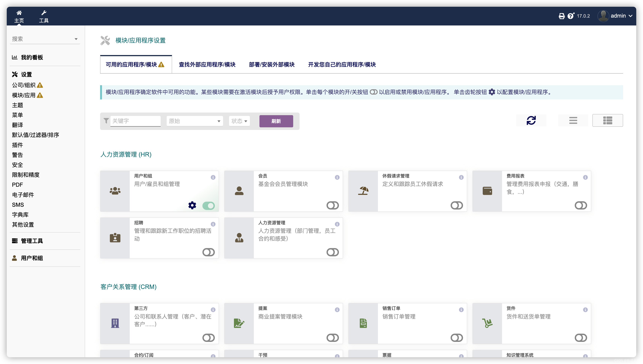This screenshot has height=364, width=643.
Task: Open the 状态 status dropdown
Action: [x=239, y=121]
